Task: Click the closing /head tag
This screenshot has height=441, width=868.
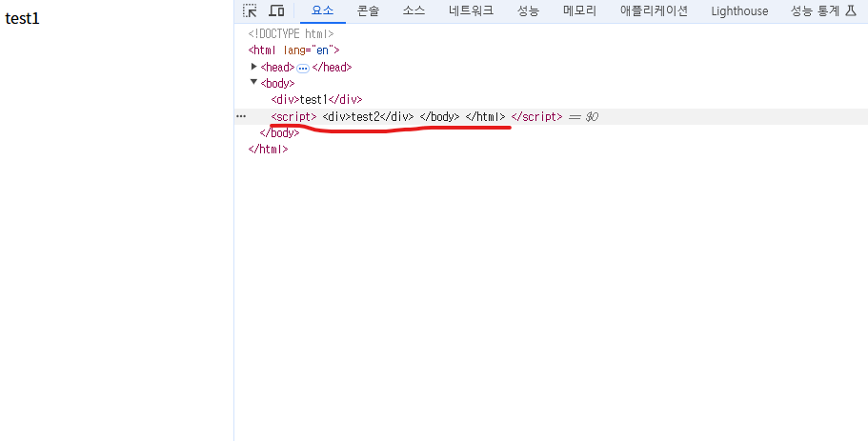Action: (333, 68)
